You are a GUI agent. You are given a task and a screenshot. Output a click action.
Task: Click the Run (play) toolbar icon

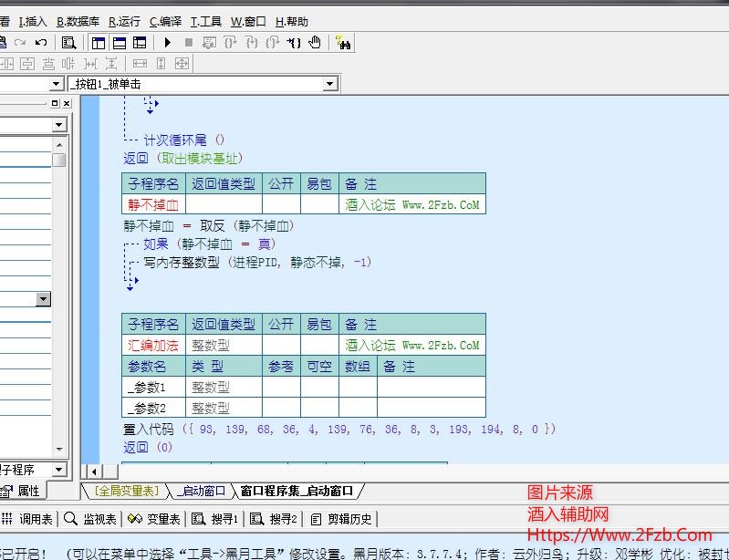click(168, 43)
